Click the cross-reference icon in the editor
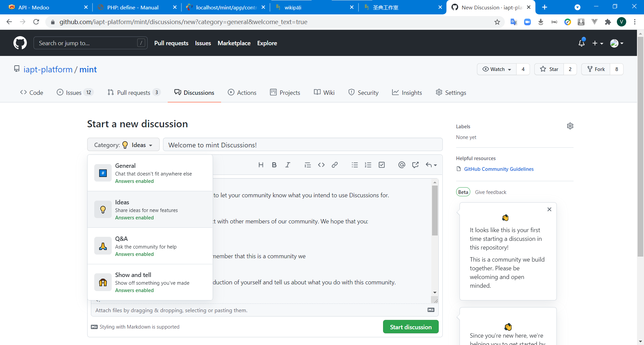 tap(415, 165)
